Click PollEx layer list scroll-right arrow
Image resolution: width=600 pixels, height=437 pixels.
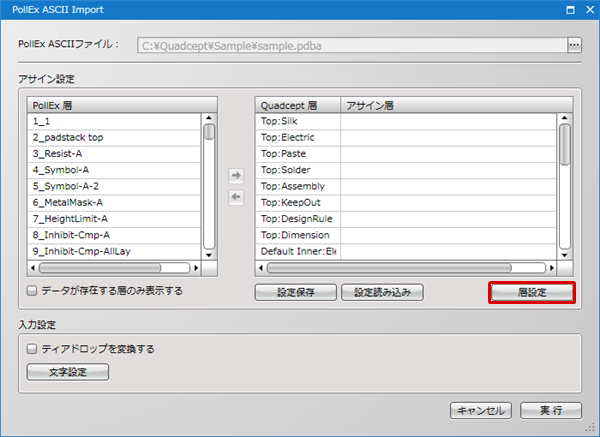point(196,268)
